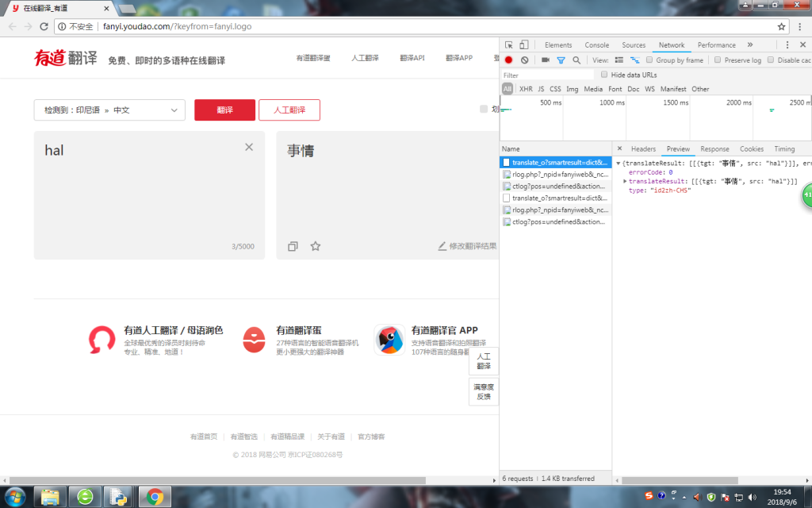Click the red 翻译 translate button
Image resolution: width=812 pixels, height=508 pixels.
tap(224, 110)
